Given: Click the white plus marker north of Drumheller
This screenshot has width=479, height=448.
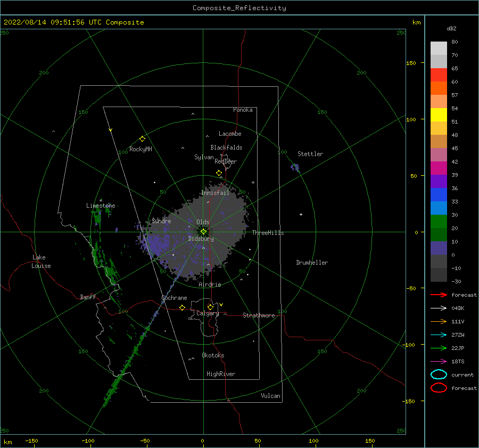Looking at the screenshot, I should coord(301,214).
